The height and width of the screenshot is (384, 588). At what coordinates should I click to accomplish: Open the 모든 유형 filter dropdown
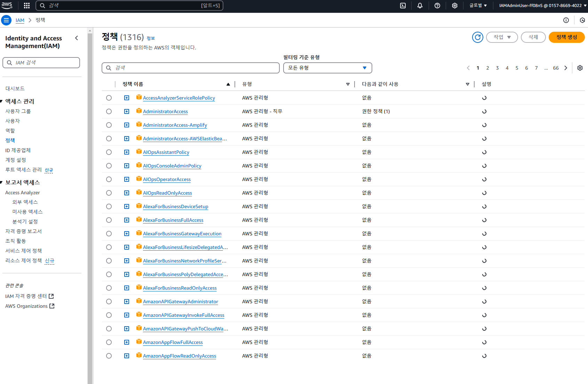[328, 68]
